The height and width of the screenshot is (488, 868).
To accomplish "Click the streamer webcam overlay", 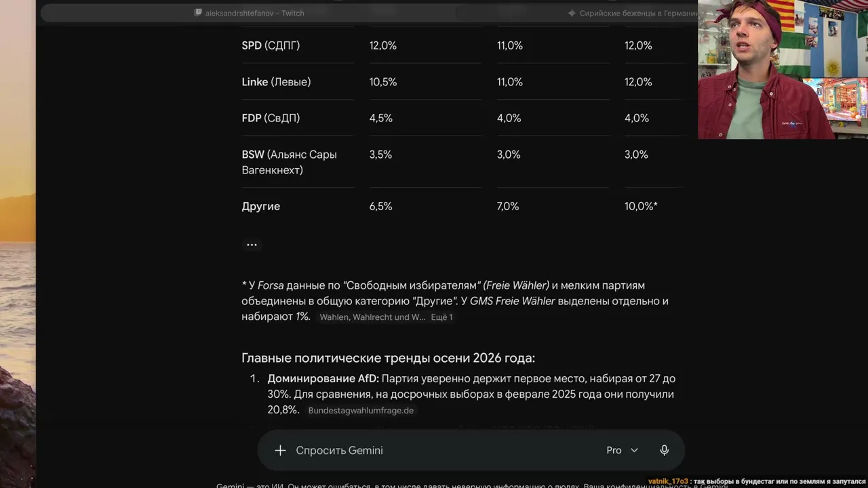I will point(783,69).
